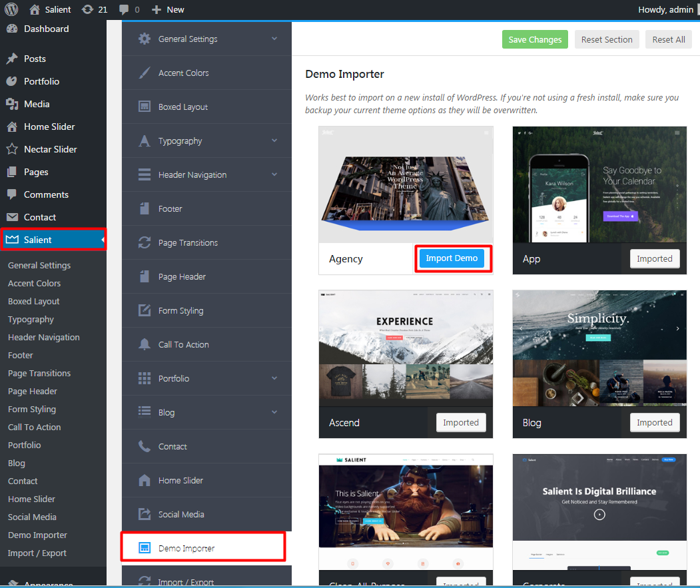Click the Salient crown icon in sidebar
The height and width of the screenshot is (588, 700).
12,239
